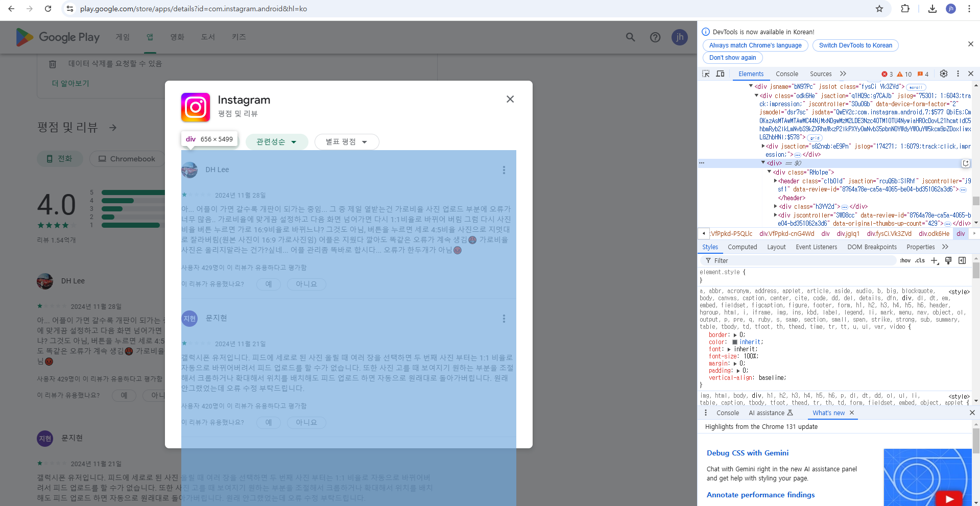Toggle computed styles sidebar icon
This screenshot has height=506, width=980.
(x=962, y=261)
